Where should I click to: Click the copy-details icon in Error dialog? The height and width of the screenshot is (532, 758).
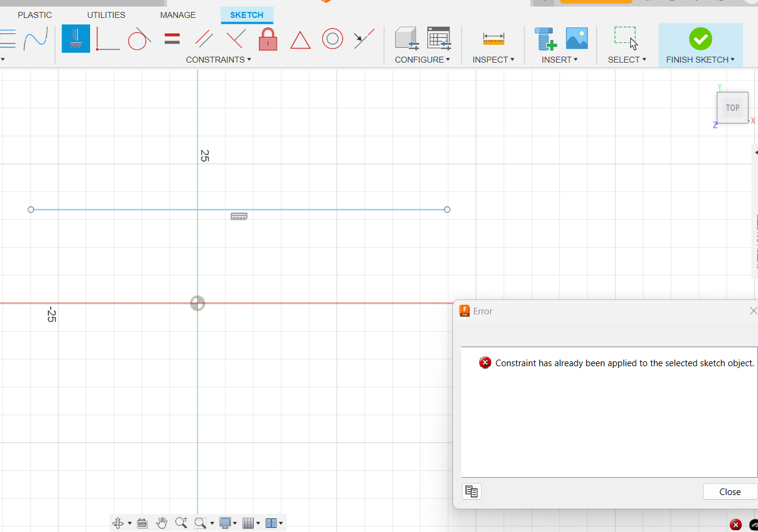point(472,491)
